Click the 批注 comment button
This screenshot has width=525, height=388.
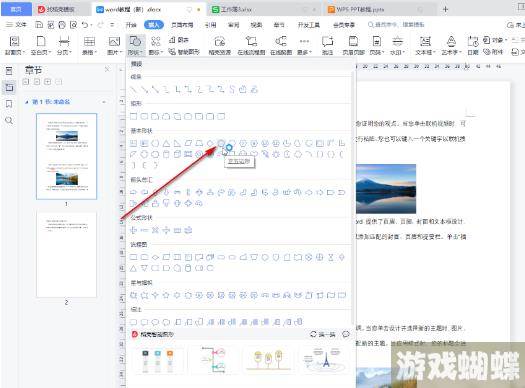pyautogui.click(x=327, y=45)
